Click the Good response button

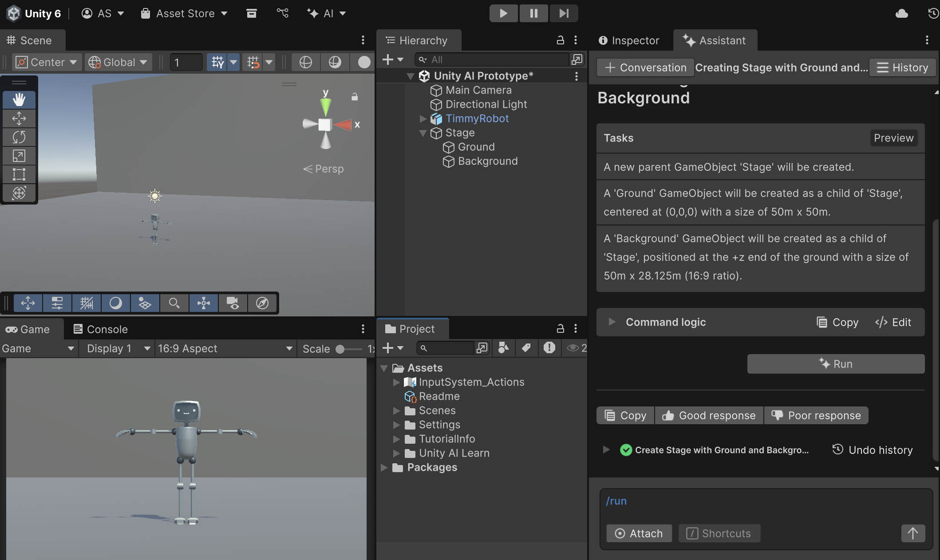709,416
